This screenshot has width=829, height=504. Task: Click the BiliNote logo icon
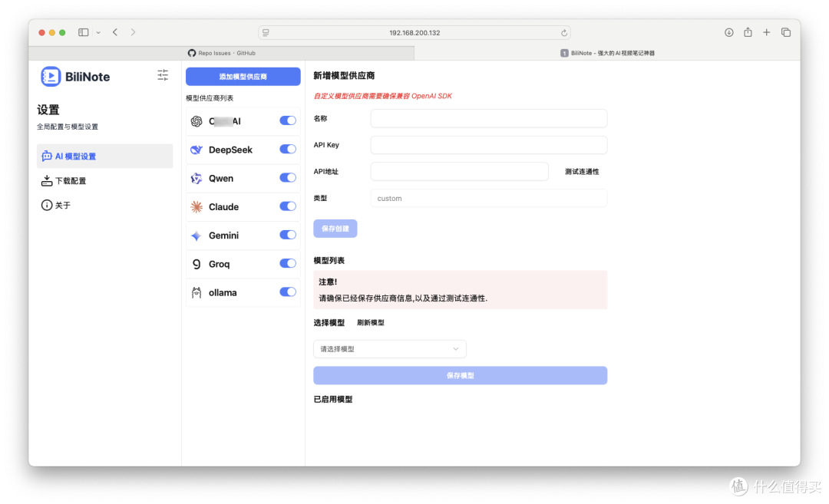point(51,77)
